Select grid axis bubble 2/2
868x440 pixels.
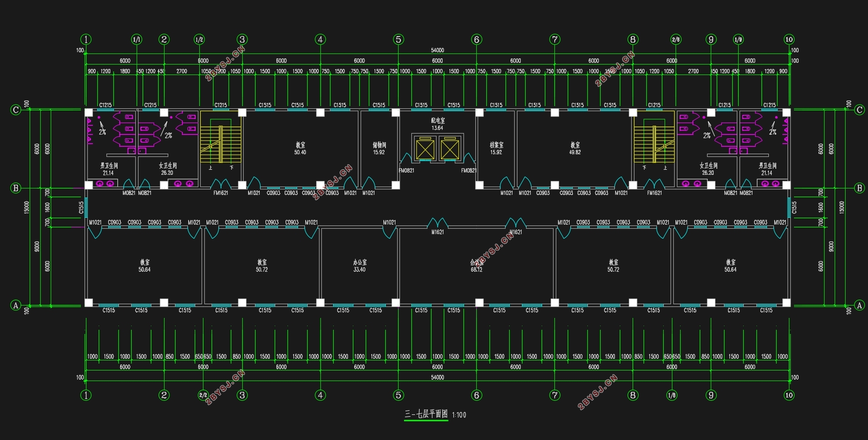[203, 395]
